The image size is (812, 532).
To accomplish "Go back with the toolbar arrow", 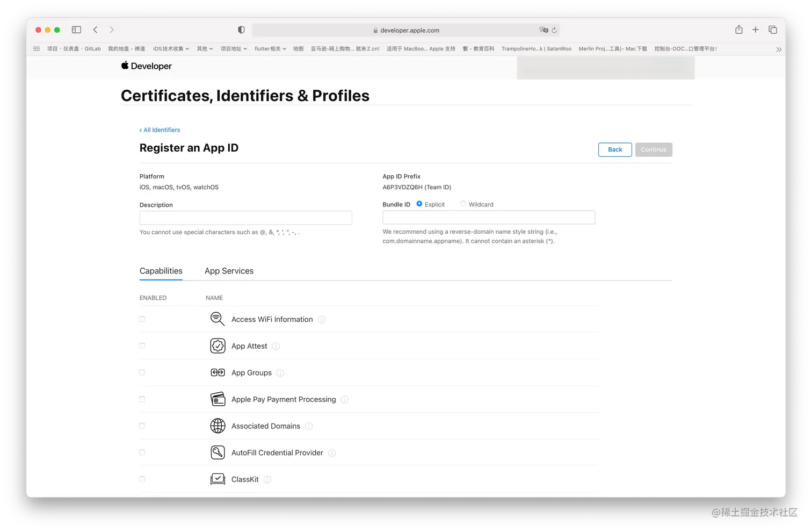I will tap(95, 30).
